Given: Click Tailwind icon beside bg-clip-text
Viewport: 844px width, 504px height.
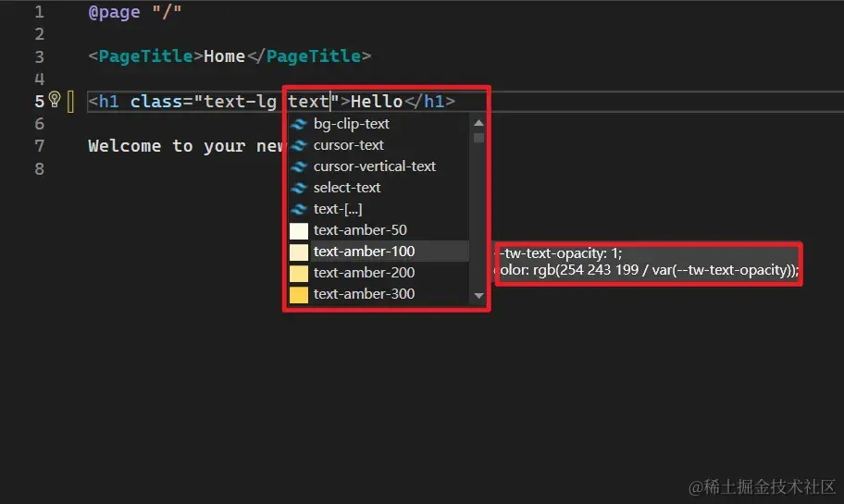Looking at the screenshot, I should [299, 124].
